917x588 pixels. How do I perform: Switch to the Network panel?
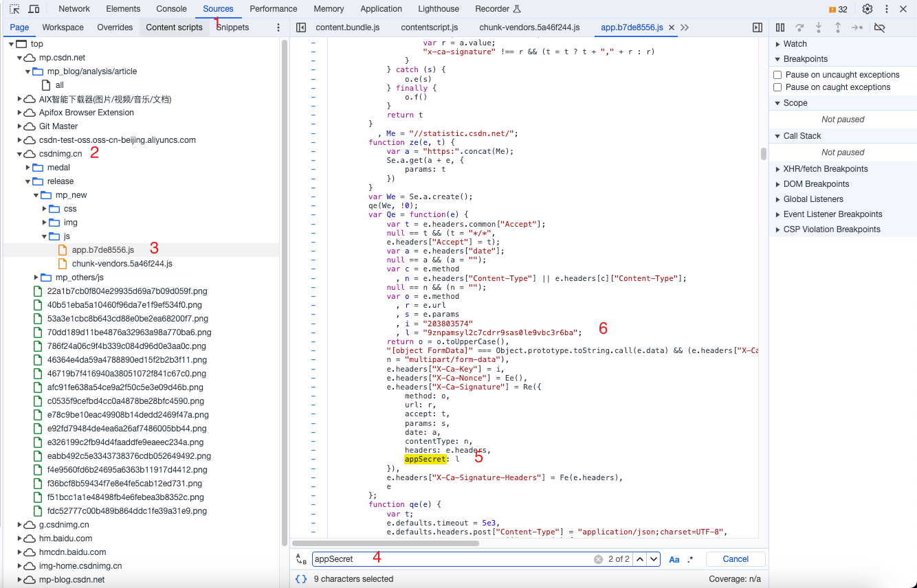(x=74, y=9)
